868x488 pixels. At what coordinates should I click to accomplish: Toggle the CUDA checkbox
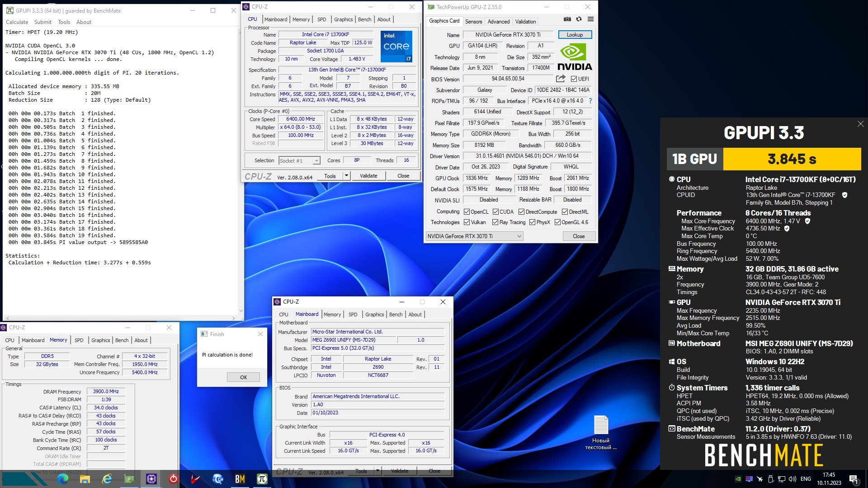coord(495,212)
